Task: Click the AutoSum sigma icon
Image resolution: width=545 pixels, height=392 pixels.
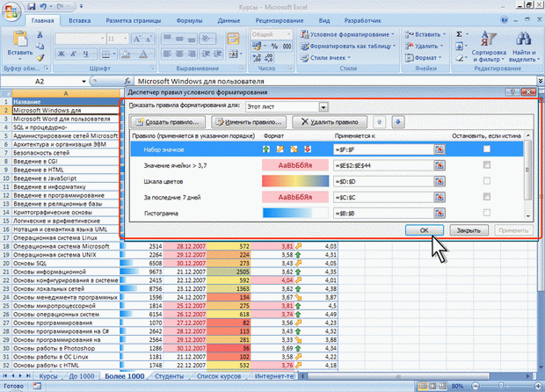Action: 459,34
